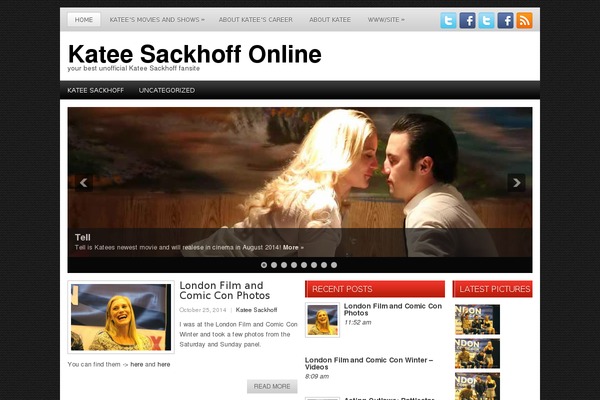
Task: Select the seventh slider pagination dot
Action: (324, 265)
